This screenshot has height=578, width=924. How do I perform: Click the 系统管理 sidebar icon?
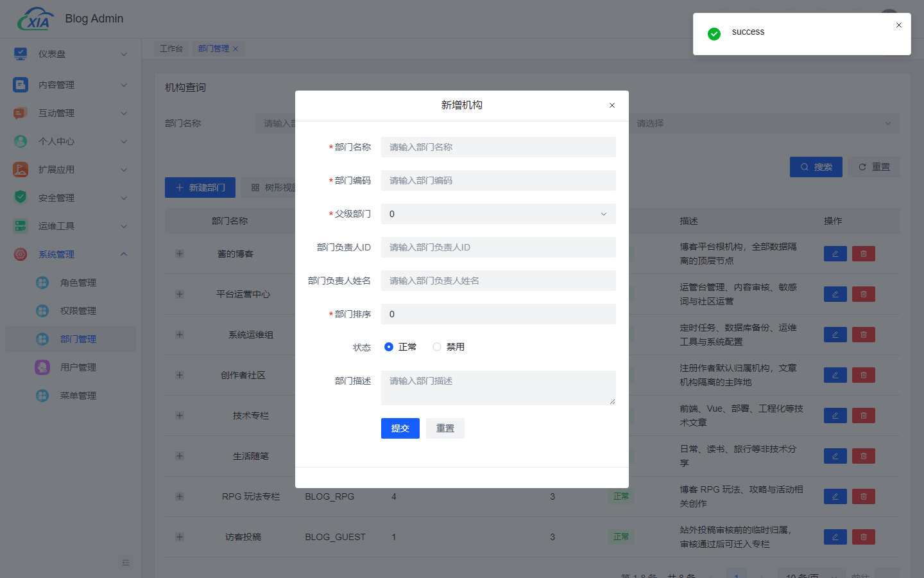21,254
